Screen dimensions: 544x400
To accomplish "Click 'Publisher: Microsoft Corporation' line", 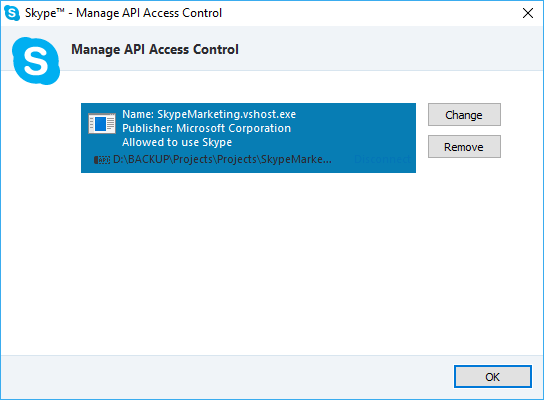I will [206, 128].
